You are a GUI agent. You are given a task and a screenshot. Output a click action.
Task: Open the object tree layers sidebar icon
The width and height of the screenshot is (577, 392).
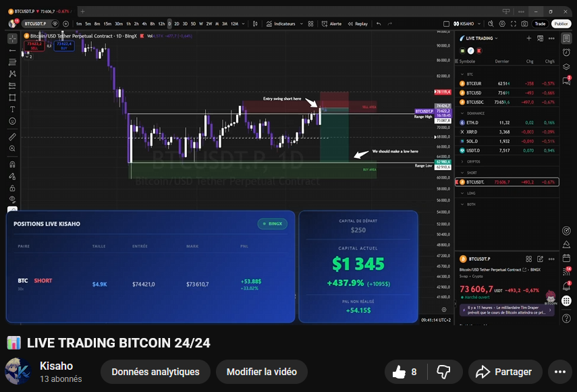click(x=567, y=67)
